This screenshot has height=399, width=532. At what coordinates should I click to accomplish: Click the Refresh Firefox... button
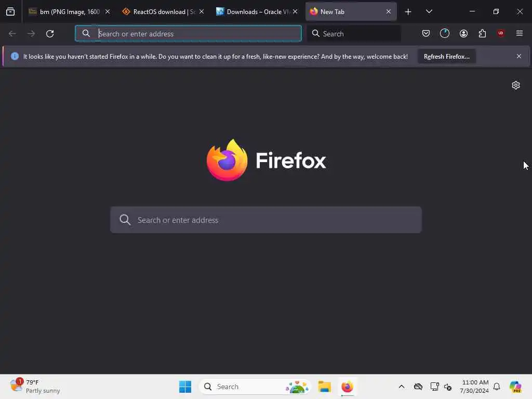pyautogui.click(x=446, y=56)
